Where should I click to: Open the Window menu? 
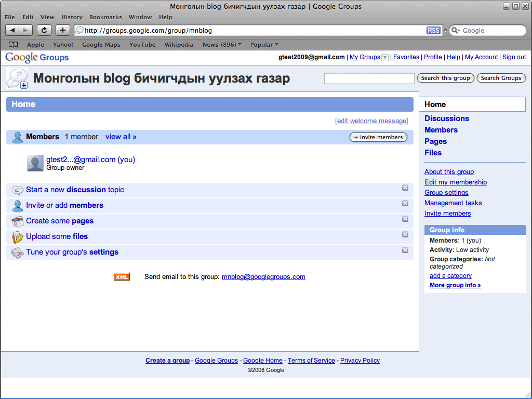[140, 17]
